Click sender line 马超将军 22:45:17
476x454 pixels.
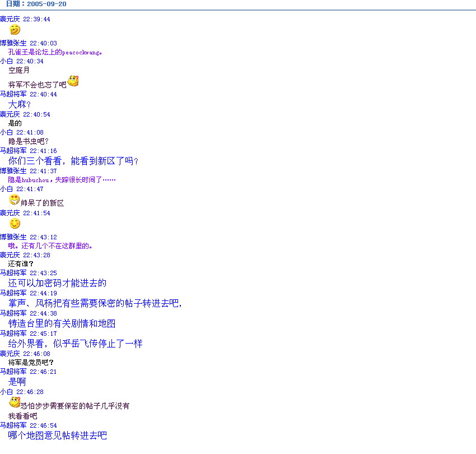[29, 333]
